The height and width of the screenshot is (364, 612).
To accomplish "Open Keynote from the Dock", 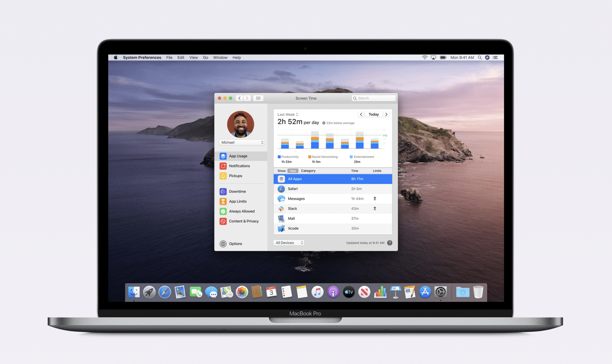I will point(395,292).
